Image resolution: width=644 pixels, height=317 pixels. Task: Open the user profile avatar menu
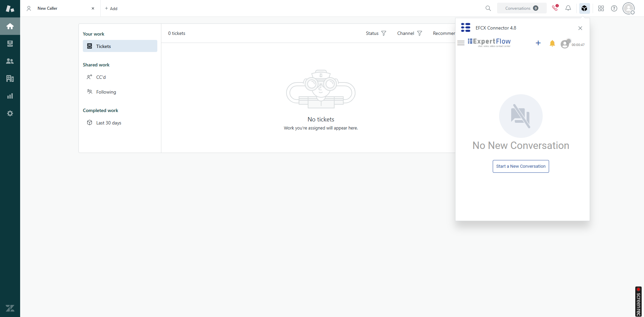tap(628, 8)
